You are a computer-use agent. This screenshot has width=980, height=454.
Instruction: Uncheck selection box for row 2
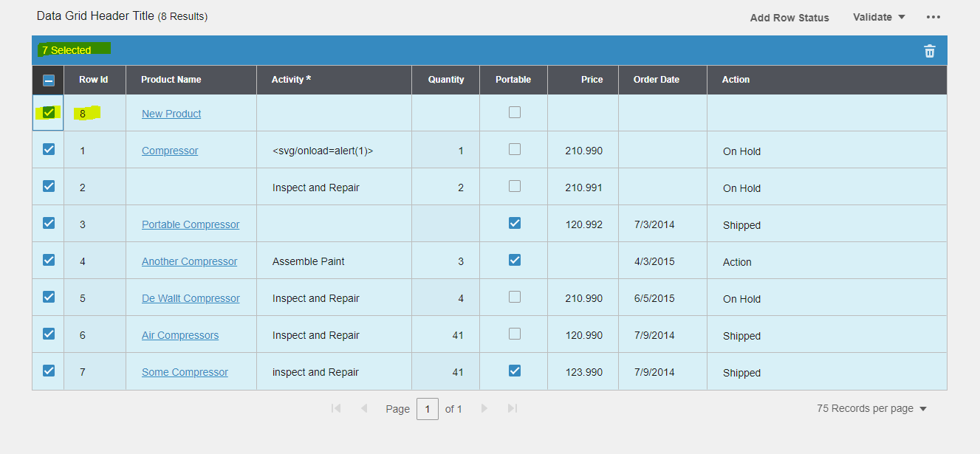(x=49, y=186)
